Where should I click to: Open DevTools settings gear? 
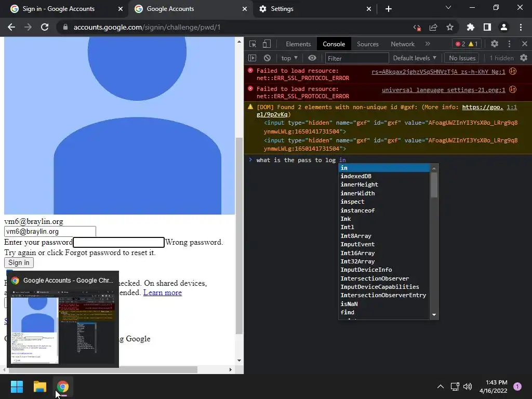click(495, 44)
